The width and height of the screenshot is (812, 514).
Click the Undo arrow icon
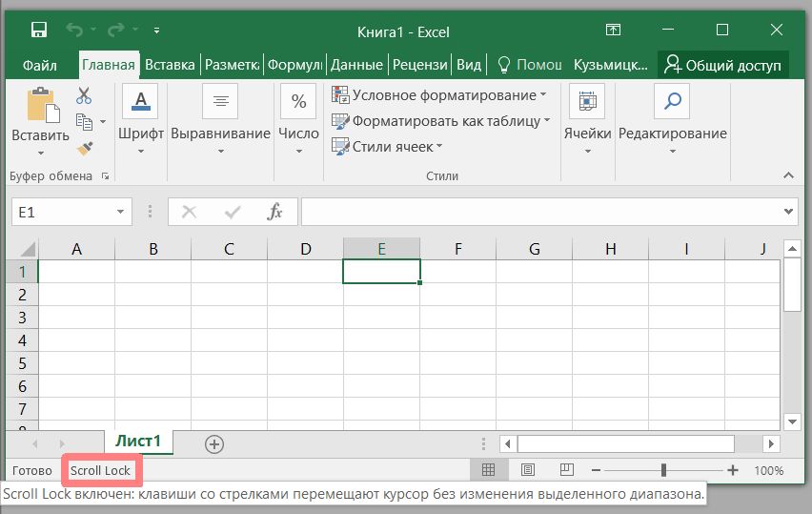[74, 31]
